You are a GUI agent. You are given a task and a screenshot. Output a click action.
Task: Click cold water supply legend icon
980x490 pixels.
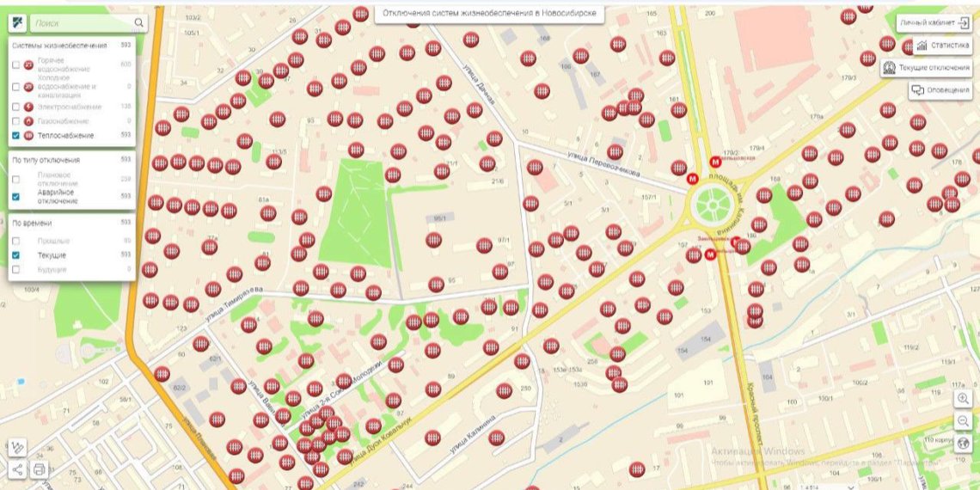(28, 87)
